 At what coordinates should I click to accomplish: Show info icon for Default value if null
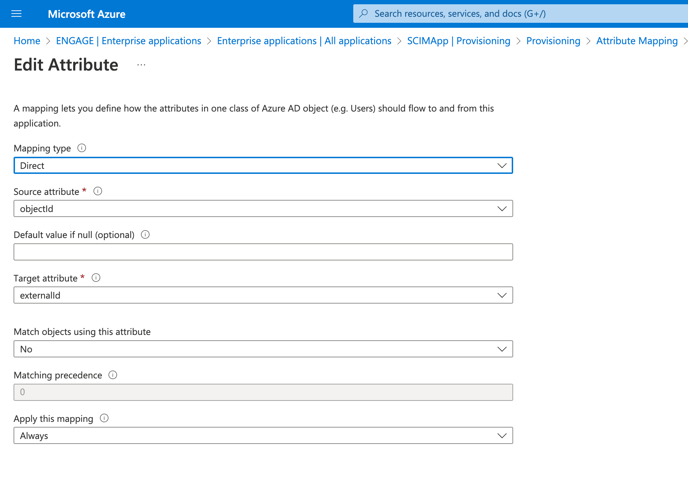pyautogui.click(x=145, y=234)
